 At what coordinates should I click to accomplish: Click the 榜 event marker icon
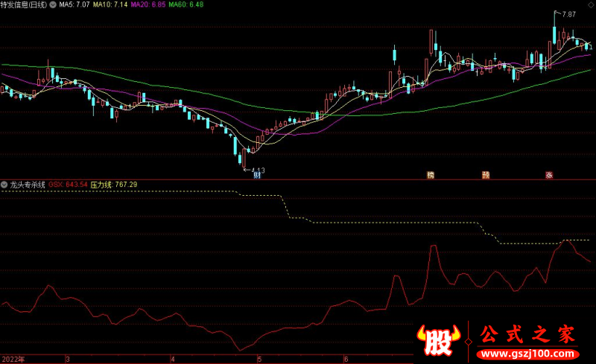coord(431,176)
